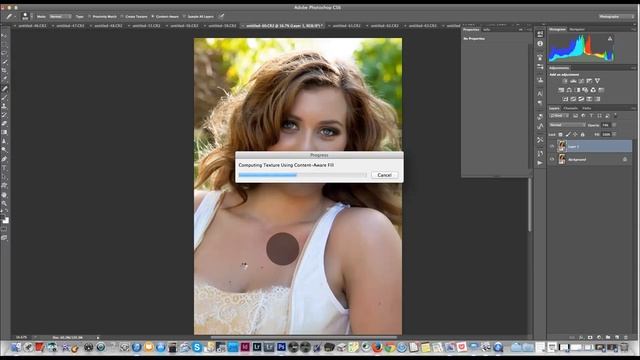
Task: Select the Horizontal Type tool
Action: coord(4,168)
